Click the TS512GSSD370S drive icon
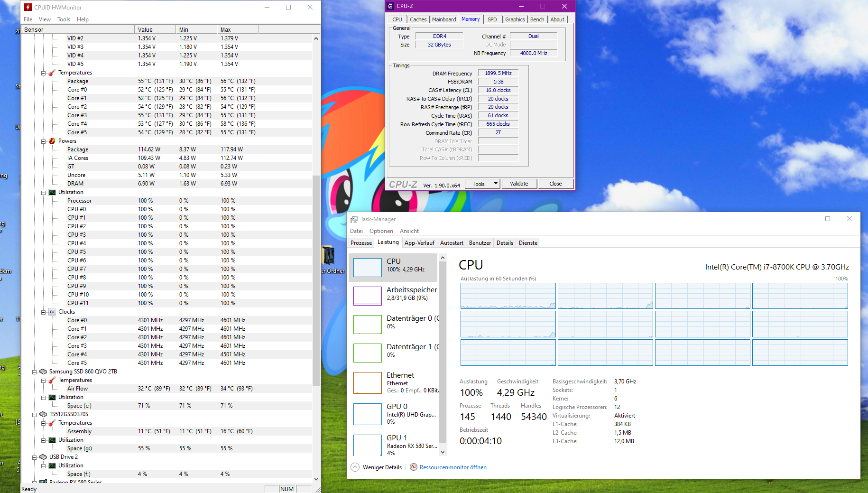The image size is (868, 493). 43,414
